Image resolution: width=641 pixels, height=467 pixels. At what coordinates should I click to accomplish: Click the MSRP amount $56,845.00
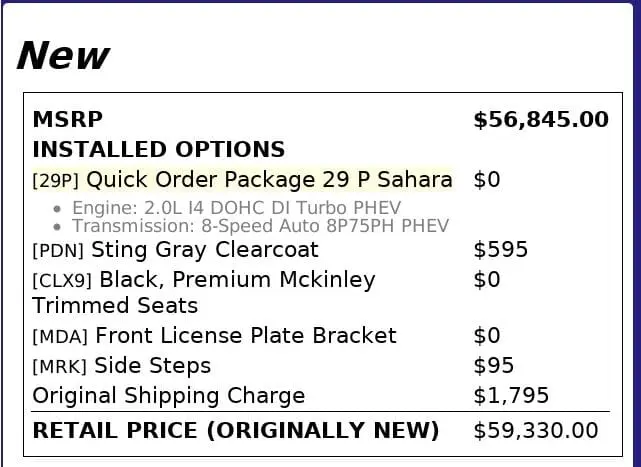540,120
